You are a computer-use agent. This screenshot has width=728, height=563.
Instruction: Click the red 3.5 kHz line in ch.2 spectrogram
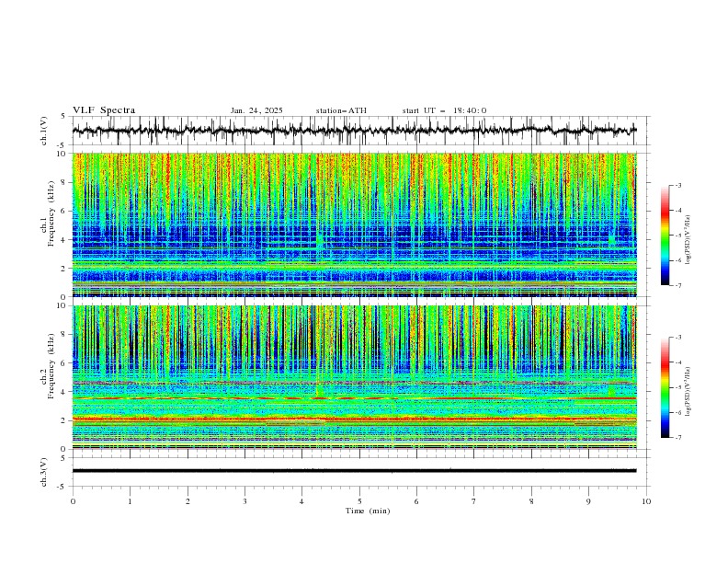tap(354, 398)
